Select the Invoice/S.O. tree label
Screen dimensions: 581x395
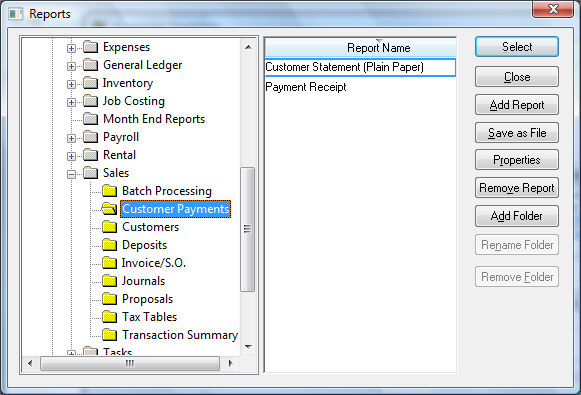(154, 263)
